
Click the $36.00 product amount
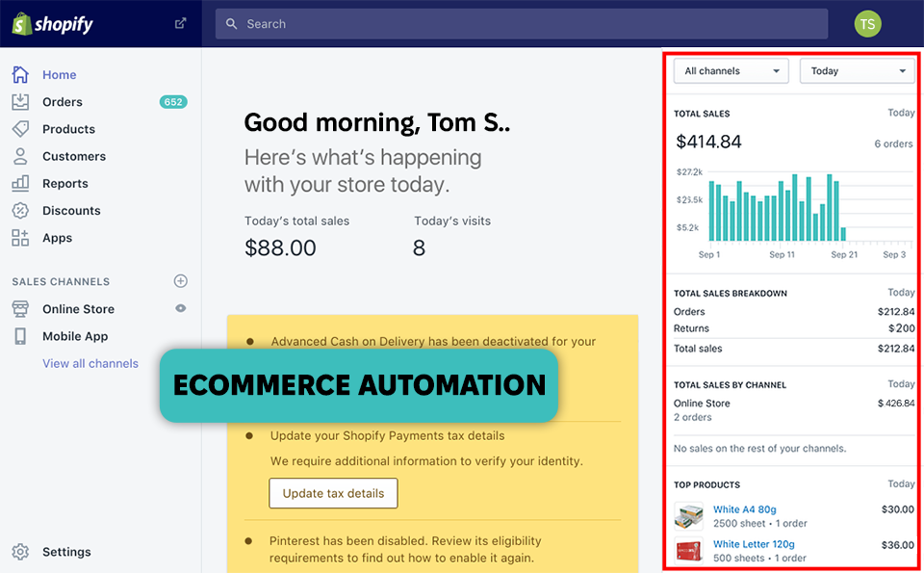coord(897,545)
